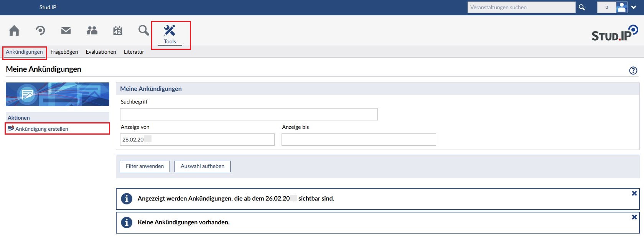
Task: Go to the Start home icon
Action: click(14, 30)
